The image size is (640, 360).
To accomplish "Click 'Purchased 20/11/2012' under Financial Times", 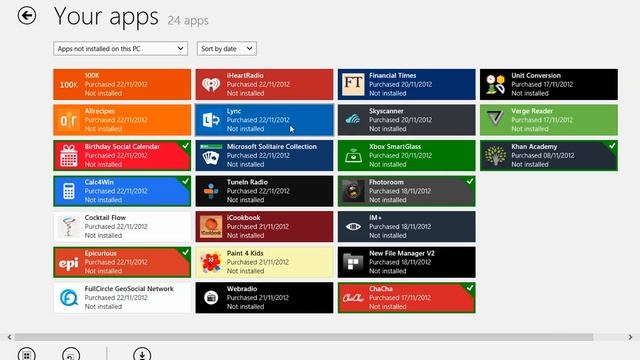I will [400, 84].
